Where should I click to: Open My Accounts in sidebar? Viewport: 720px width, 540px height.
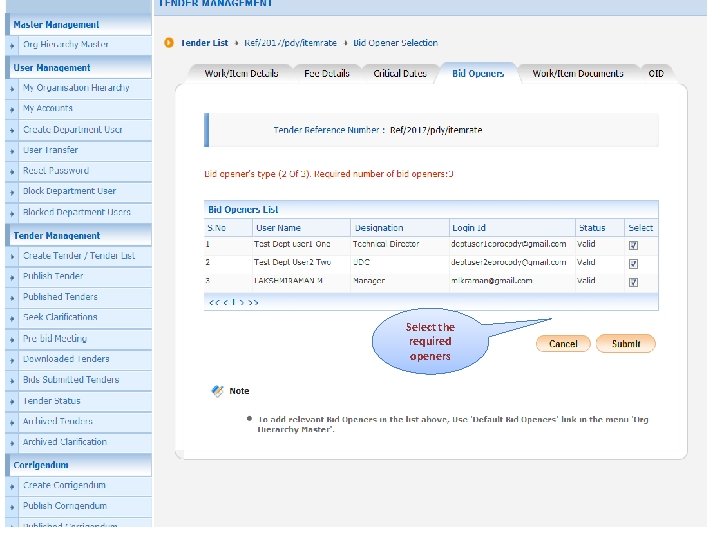48,108
